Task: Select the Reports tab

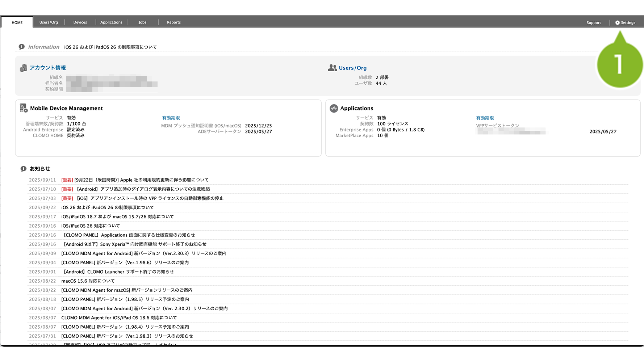Action: click(173, 22)
